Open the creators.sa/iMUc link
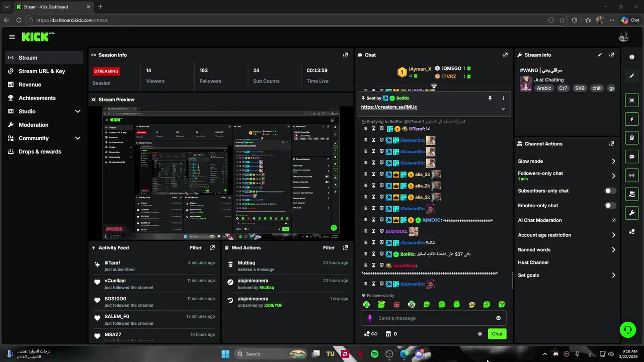 389,107
